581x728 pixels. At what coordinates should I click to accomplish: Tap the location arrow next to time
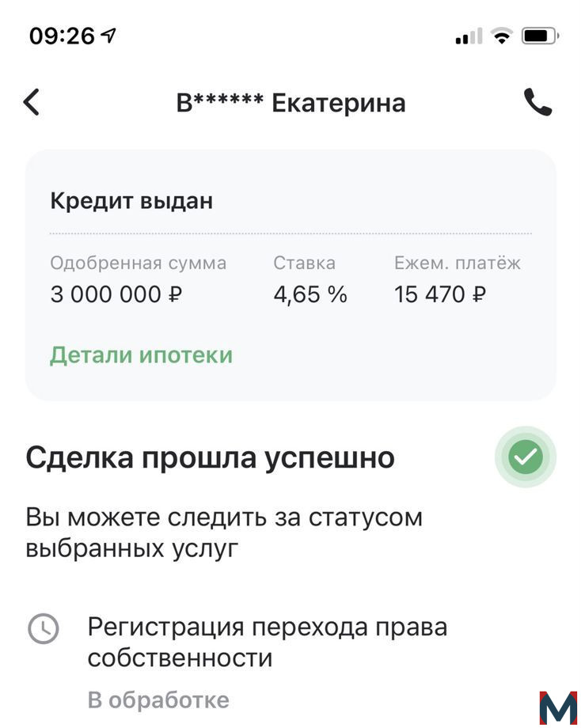pyautogui.click(x=108, y=35)
